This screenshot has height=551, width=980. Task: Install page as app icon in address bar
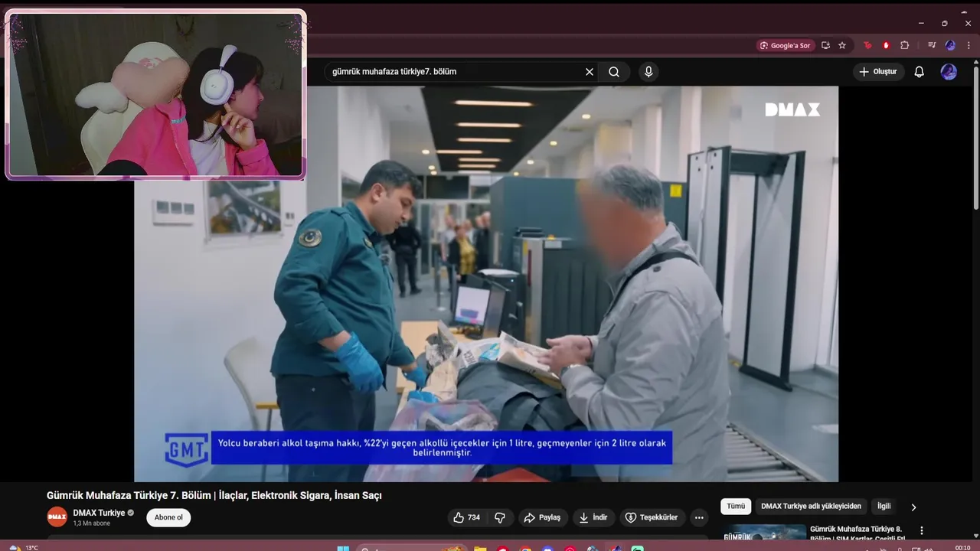point(825,45)
